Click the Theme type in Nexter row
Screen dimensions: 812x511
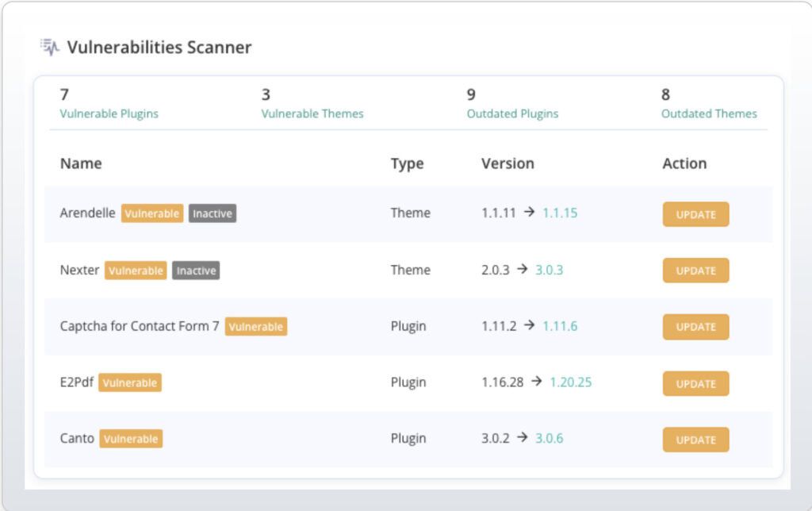point(410,270)
